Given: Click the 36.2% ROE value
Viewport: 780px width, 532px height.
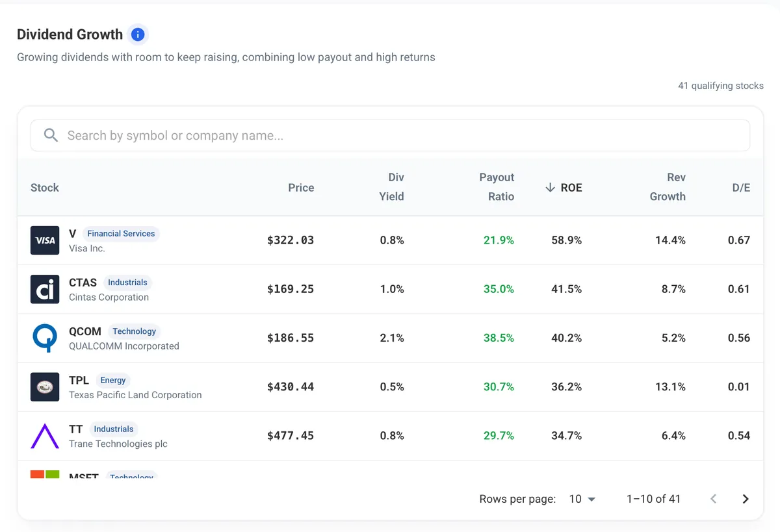Looking at the screenshot, I should 566,386.
